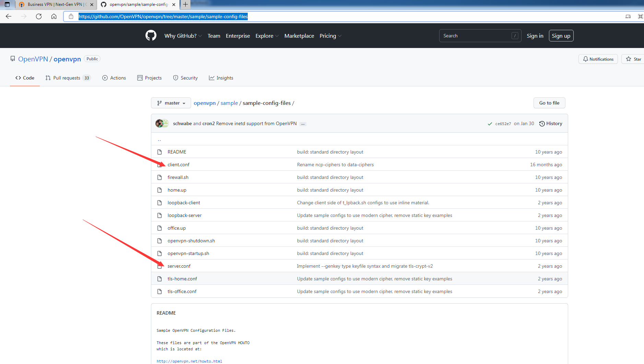
Task: Toggle notifications for this repository
Action: pos(598,59)
